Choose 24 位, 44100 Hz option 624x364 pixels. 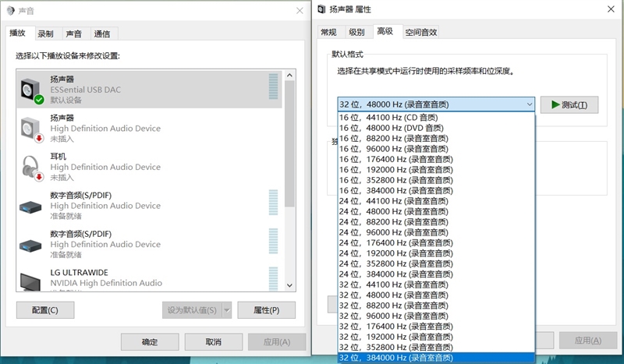[436, 201]
